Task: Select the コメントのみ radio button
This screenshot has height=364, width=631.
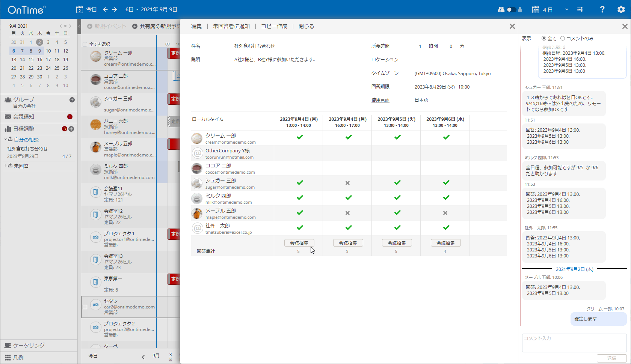Action: tap(563, 38)
